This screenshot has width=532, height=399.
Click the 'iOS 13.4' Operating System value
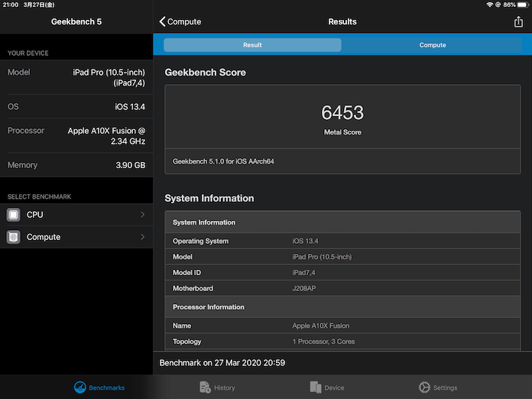coord(305,242)
